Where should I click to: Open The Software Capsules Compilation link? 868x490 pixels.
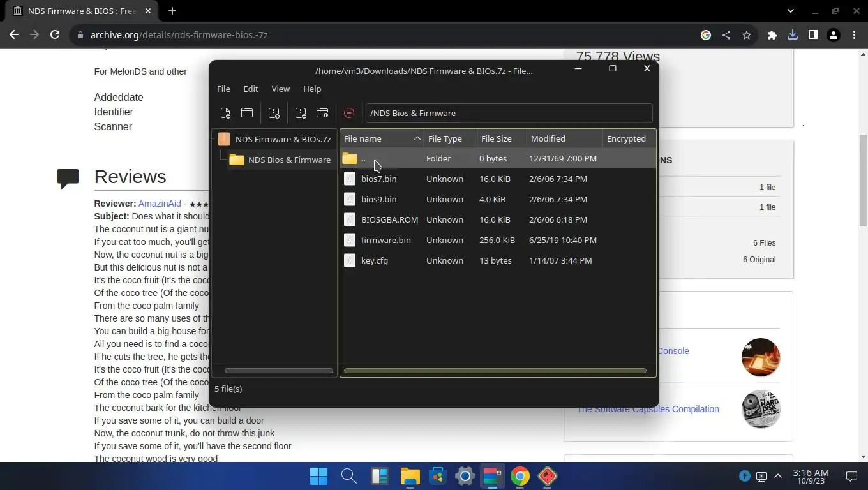pyautogui.click(x=648, y=409)
